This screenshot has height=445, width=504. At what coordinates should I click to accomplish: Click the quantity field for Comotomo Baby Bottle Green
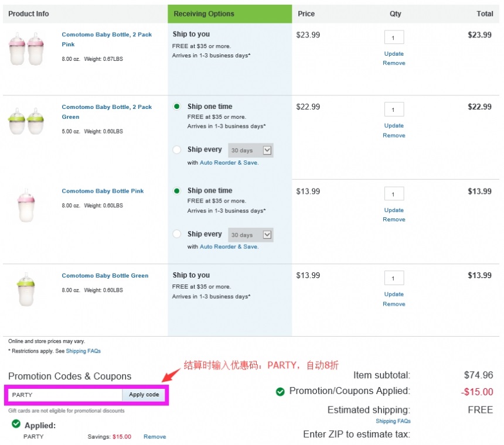394,278
